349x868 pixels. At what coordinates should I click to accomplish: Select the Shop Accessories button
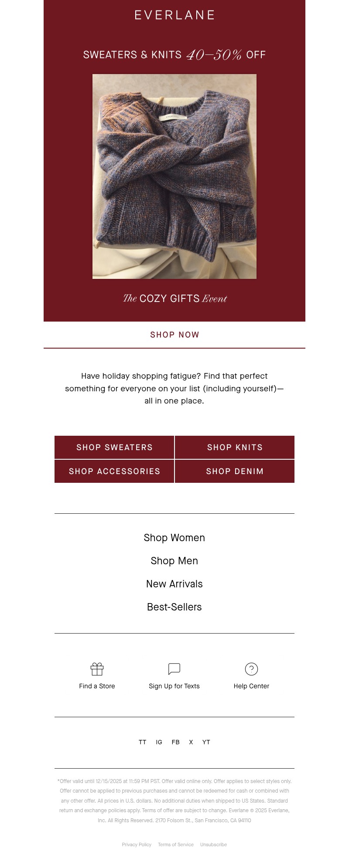pos(114,471)
